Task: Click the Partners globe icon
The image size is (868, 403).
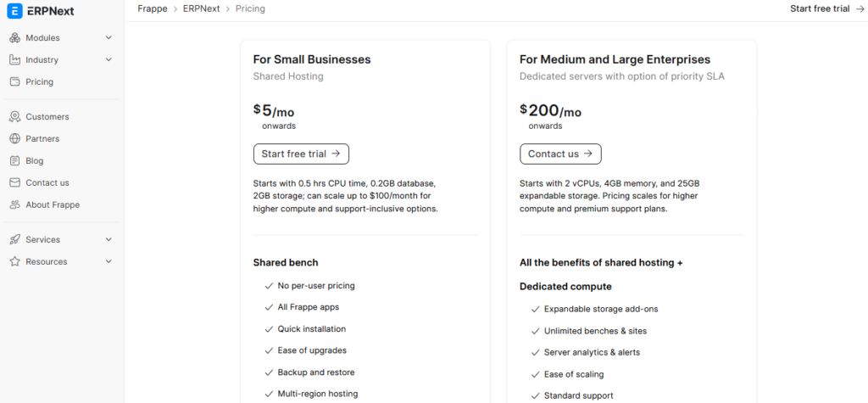Action: (x=14, y=139)
